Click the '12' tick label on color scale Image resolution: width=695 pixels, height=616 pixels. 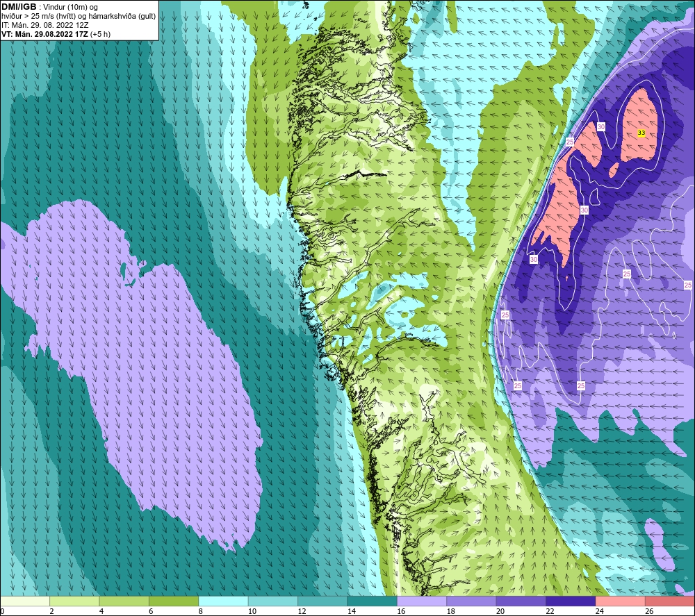pyautogui.click(x=302, y=611)
